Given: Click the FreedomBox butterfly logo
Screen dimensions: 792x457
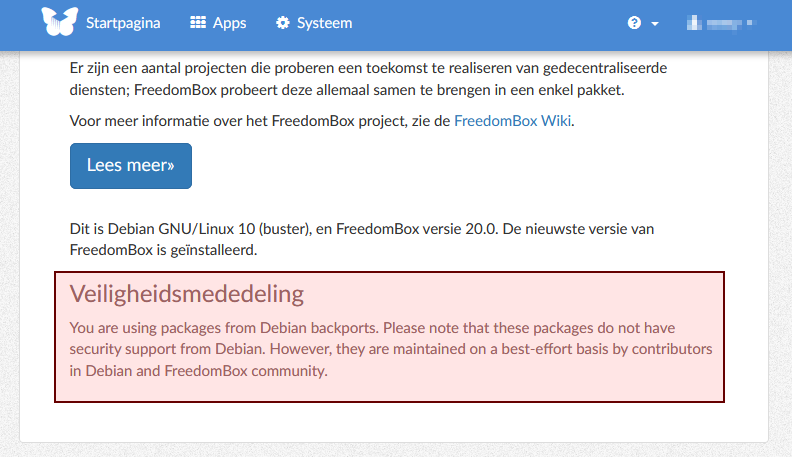Looking at the screenshot, I should (x=59, y=22).
